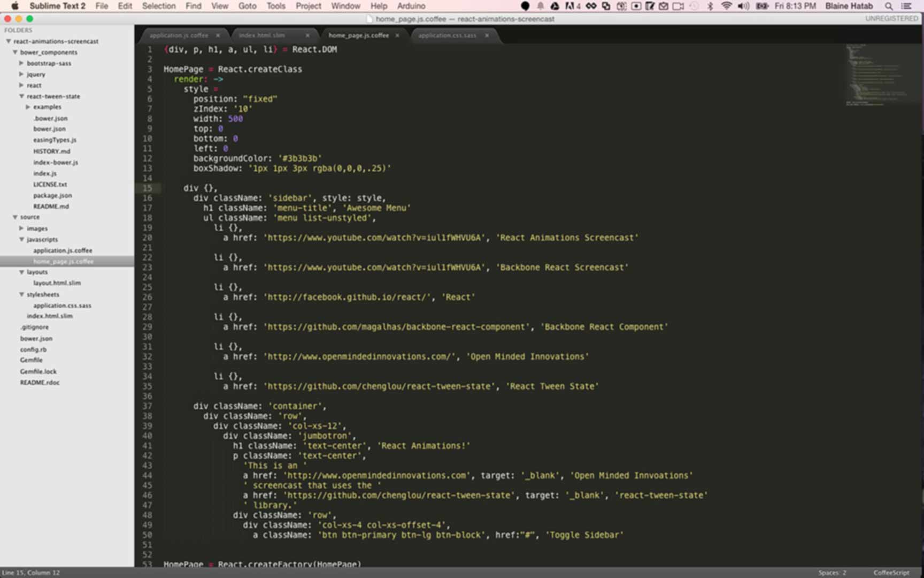Expand the bootstrap-sass folder
924x578 pixels.
pos(21,63)
